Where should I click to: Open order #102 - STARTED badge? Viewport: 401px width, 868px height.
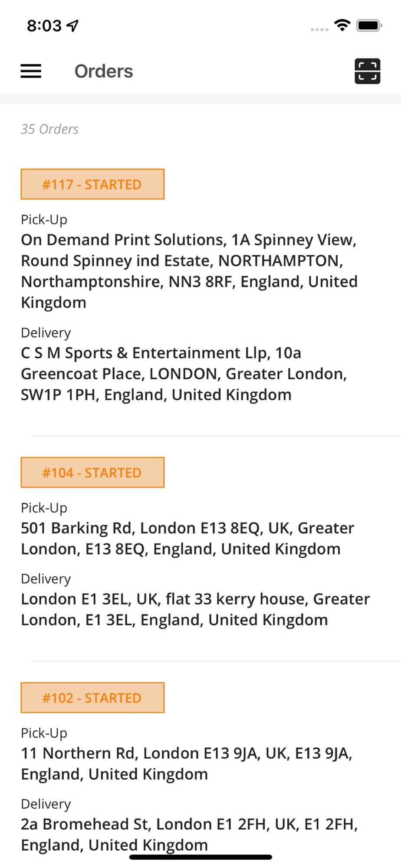pyautogui.click(x=92, y=698)
